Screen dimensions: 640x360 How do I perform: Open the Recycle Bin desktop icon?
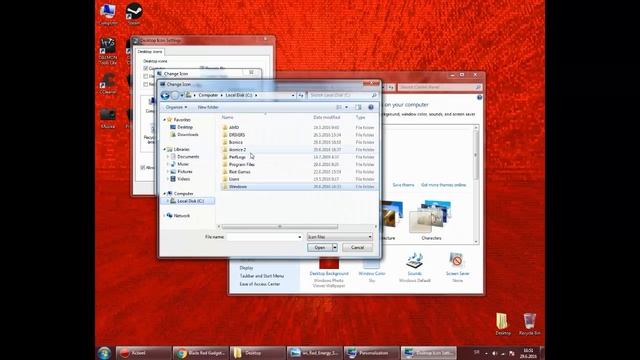tap(529, 324)
